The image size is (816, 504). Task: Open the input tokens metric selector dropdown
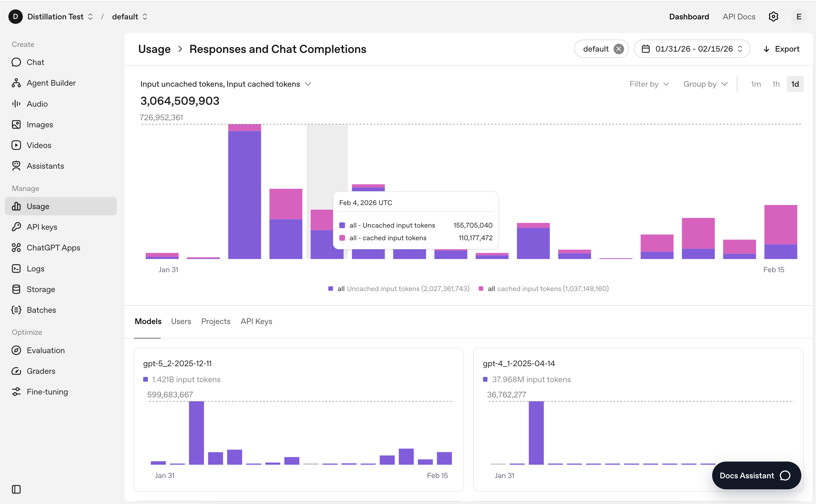226,84
